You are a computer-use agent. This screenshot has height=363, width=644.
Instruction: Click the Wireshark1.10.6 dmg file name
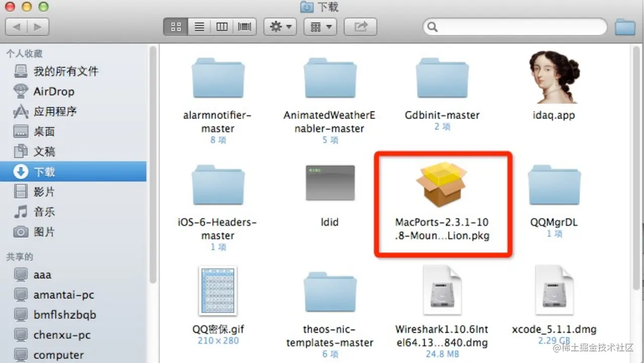coord(442,336)
